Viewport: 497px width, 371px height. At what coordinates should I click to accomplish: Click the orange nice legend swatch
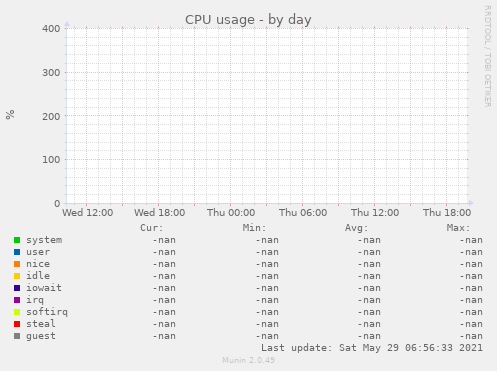17,264
